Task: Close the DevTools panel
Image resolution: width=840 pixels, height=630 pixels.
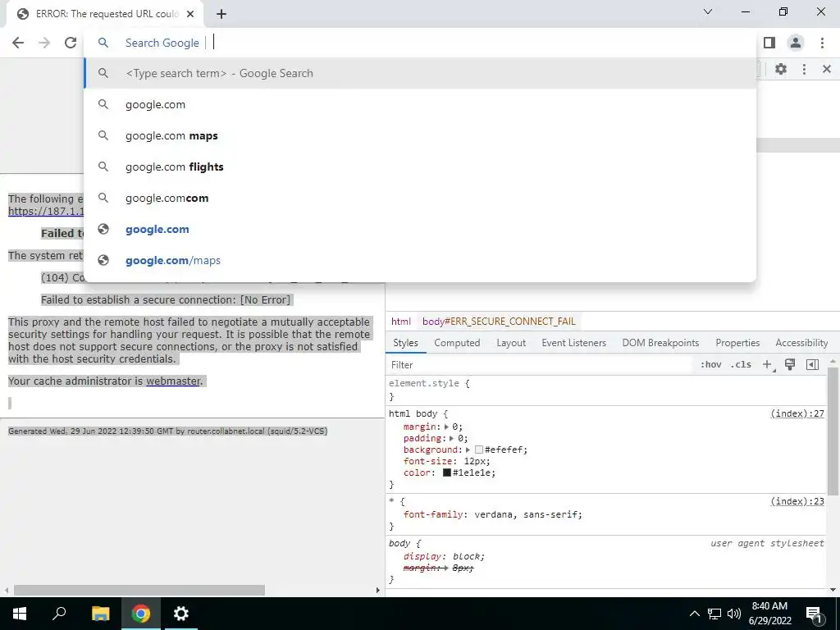Action: (x=827, y=69)
